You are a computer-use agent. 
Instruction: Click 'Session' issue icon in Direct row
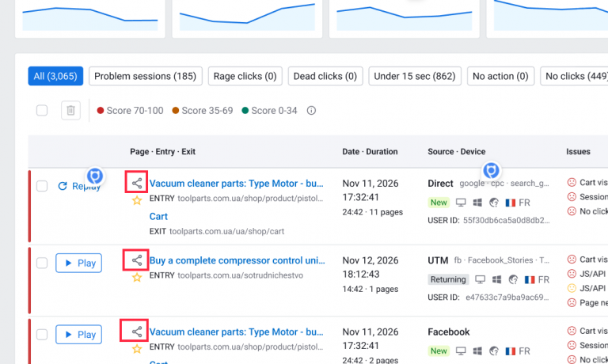pos(572,196)
